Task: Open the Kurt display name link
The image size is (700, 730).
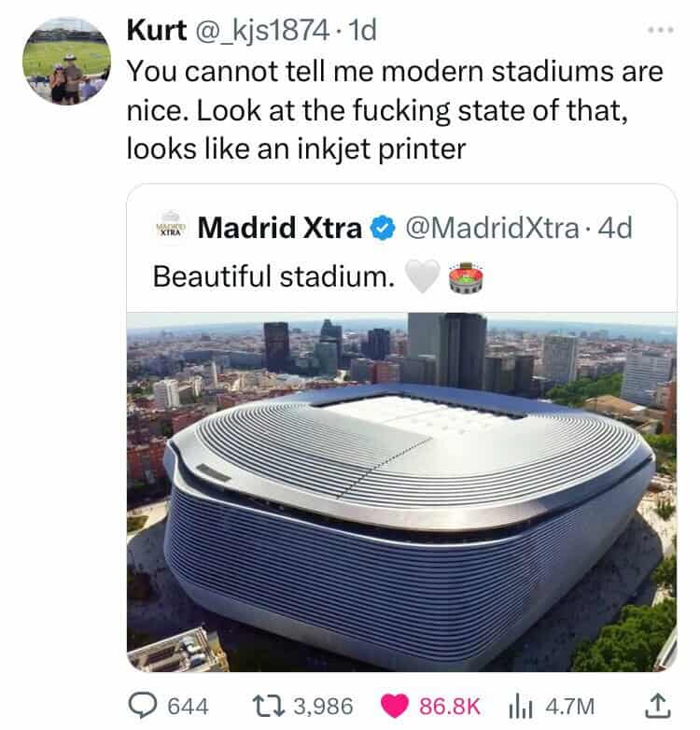Action: pyautogui.click(x=157, y=30)
